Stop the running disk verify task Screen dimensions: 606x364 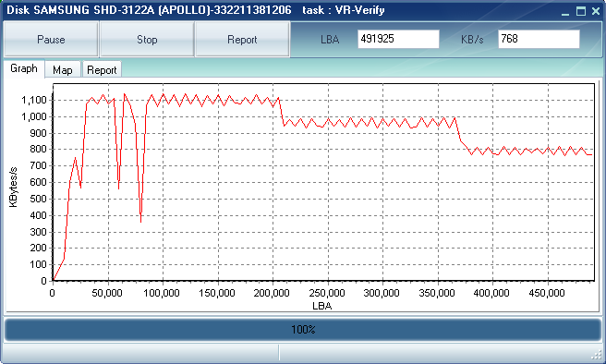(147, 40)
